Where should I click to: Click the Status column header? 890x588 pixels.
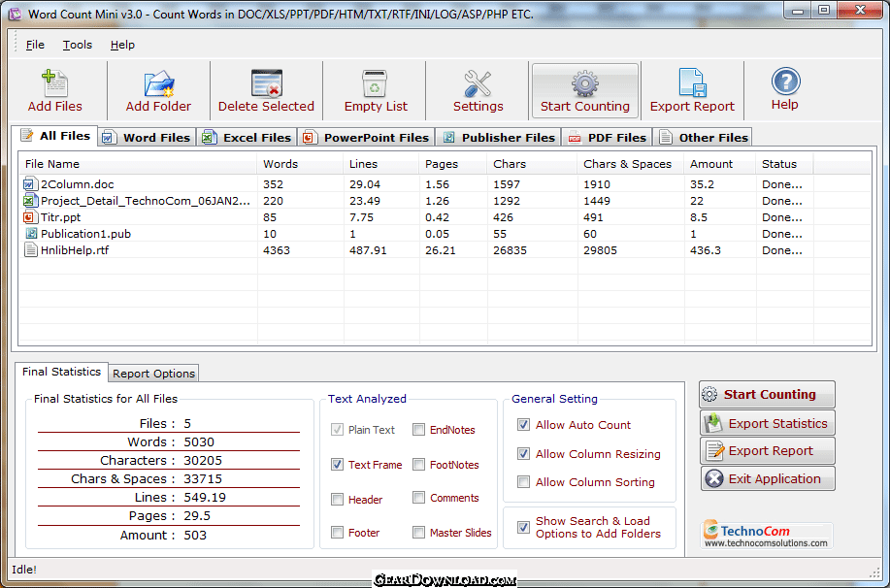point(785,164)
